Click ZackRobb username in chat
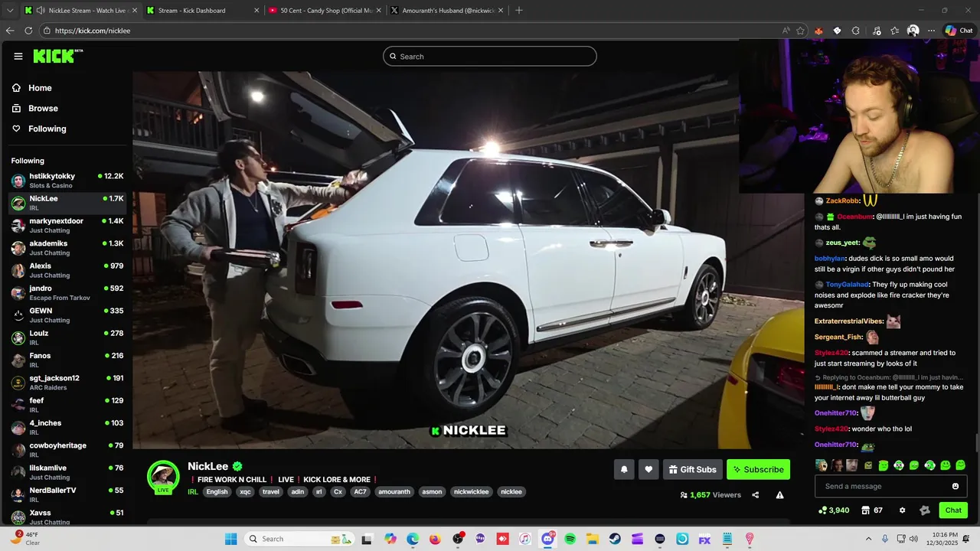Viewport: 980px width, 551px height. [x=842, y=201]
